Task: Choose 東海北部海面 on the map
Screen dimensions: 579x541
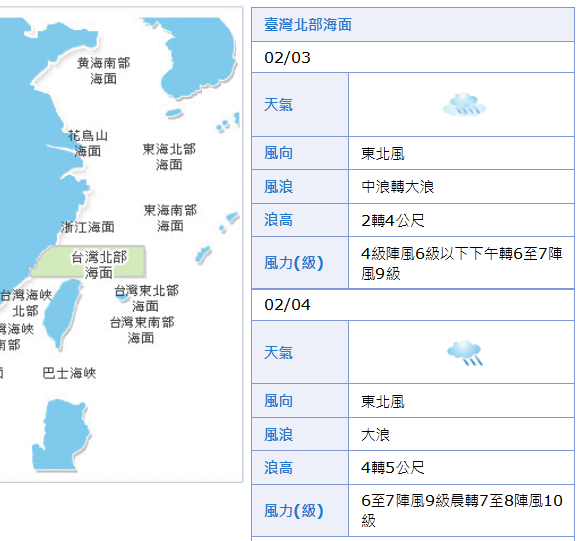Action: pos(169,157)
